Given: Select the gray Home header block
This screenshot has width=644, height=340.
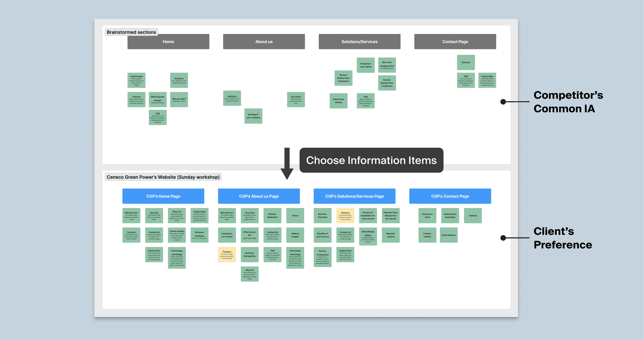Looking at the screenshot, I should pyautogui.click(x=168, y=42).
